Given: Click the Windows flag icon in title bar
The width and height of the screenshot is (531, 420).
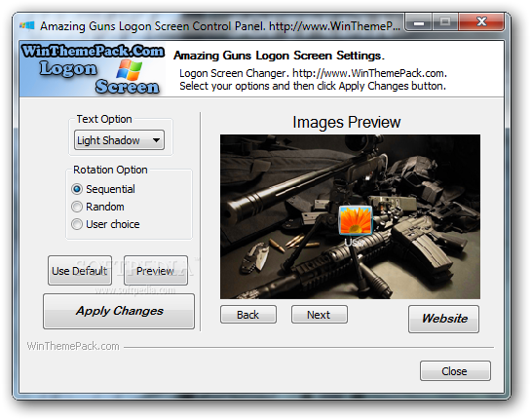Looking at the screenshot, I should (27, 25).
